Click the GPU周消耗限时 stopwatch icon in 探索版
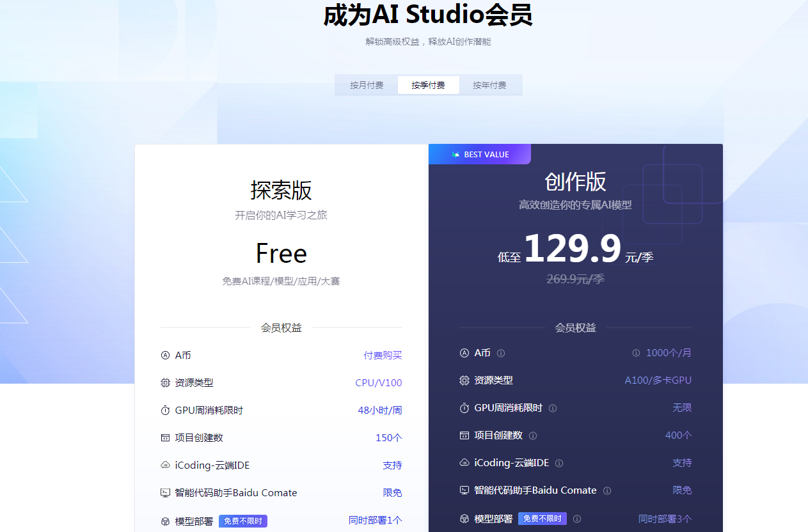 (165, 411)
